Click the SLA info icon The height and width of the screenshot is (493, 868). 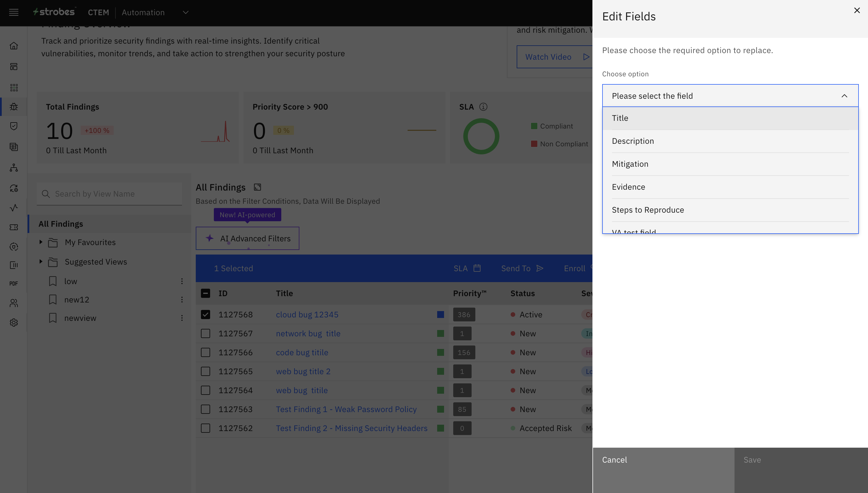click(x=483, y=107)
